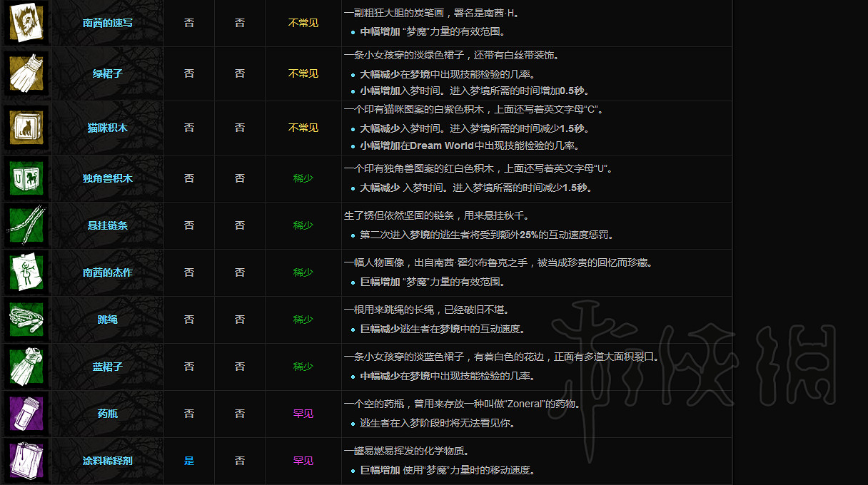Screen dimensions: 868x485
Task: Click the 是 value for 涂料稀释剂
Action: 189,461
